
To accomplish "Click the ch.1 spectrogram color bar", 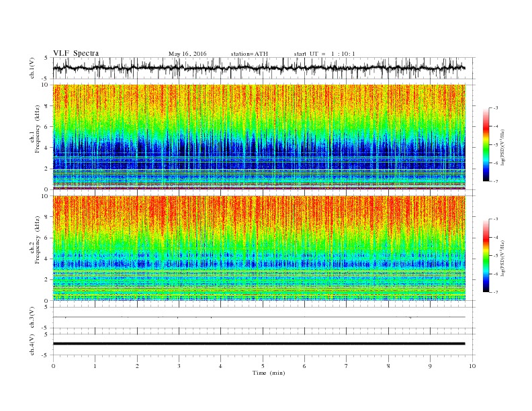I will point(486,144).
